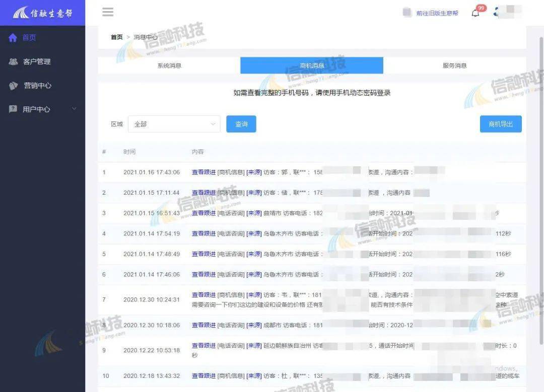Image resolution: width=544 pixels, height=392 pixels.
Task: Click the icon before 前往旧版生意帮
Action: click(x=407, y=13)
